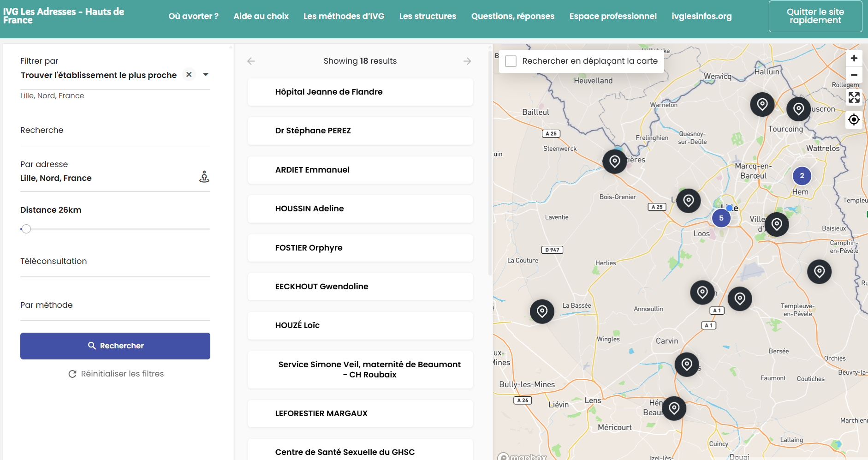Click the geolocate icon beside address field
The height and width of the screenshot is (460, 868).
tap(204, 177)
